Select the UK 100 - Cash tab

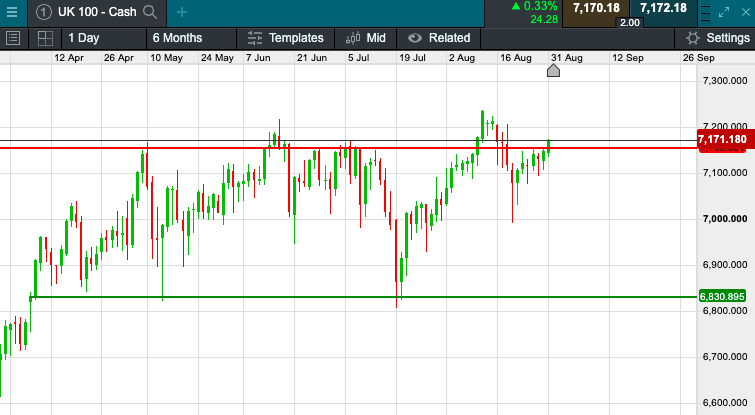[x=96, y=12]
